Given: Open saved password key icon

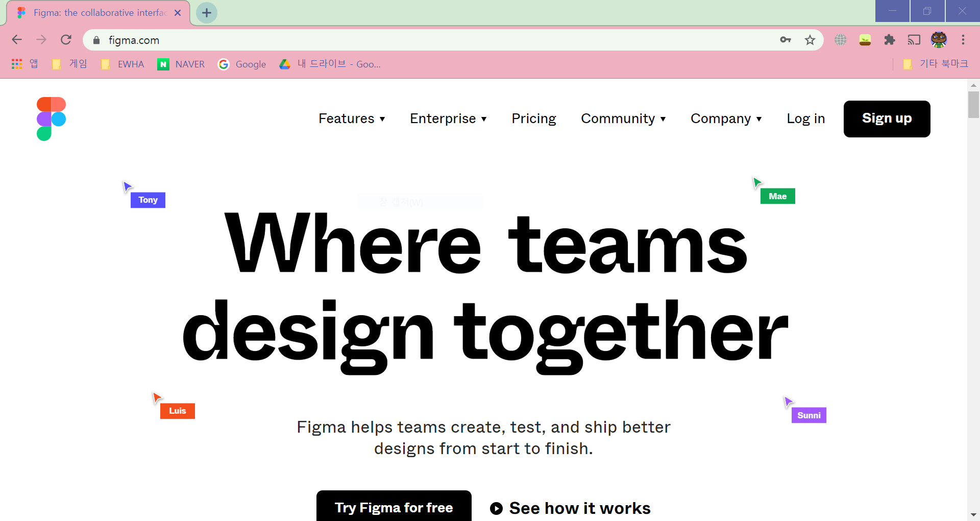Looking at the screenshot, I should coord(786,40).
